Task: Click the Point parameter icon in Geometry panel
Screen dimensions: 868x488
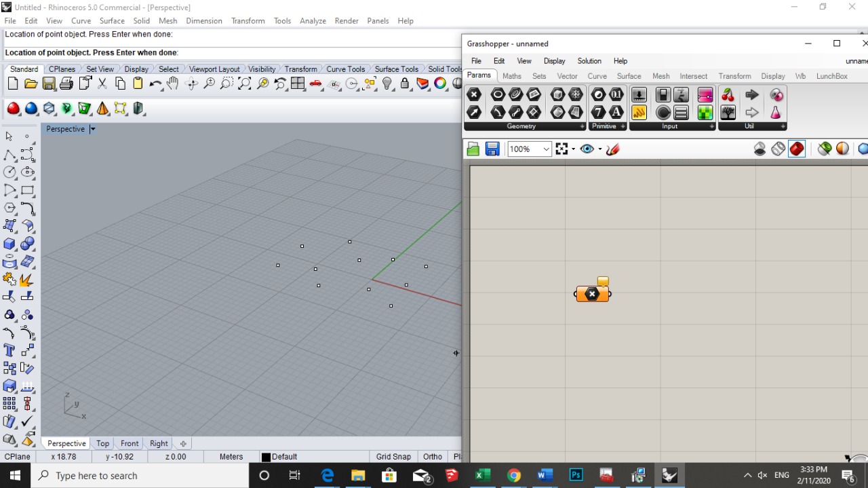Action: point(474,95)
